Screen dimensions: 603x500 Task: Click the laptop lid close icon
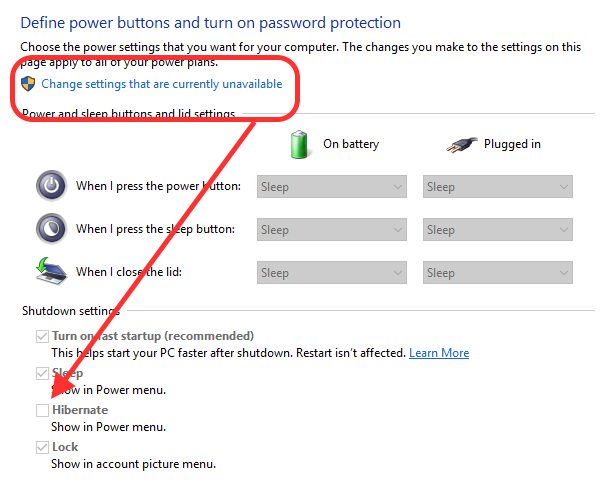coord(51,271)
